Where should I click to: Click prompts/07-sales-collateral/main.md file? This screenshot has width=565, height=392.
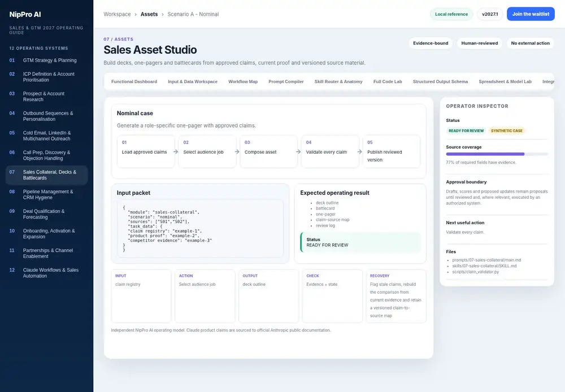tap(486, 260)
